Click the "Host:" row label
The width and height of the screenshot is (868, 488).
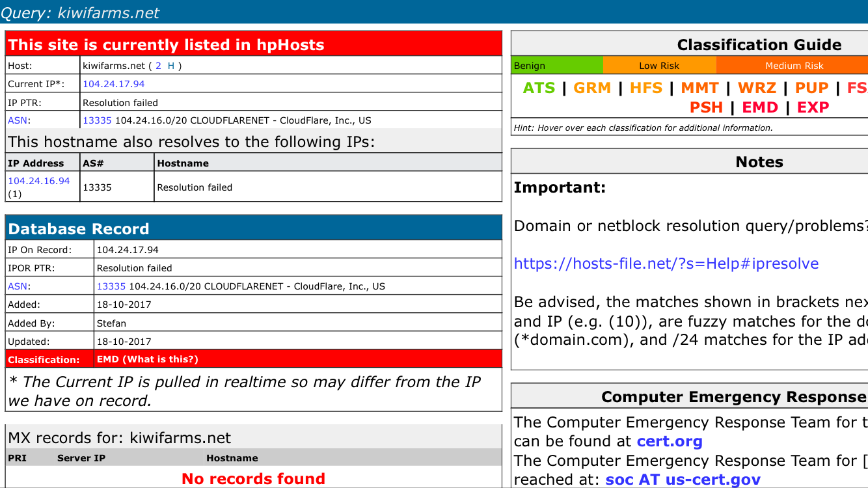(20, 66)
